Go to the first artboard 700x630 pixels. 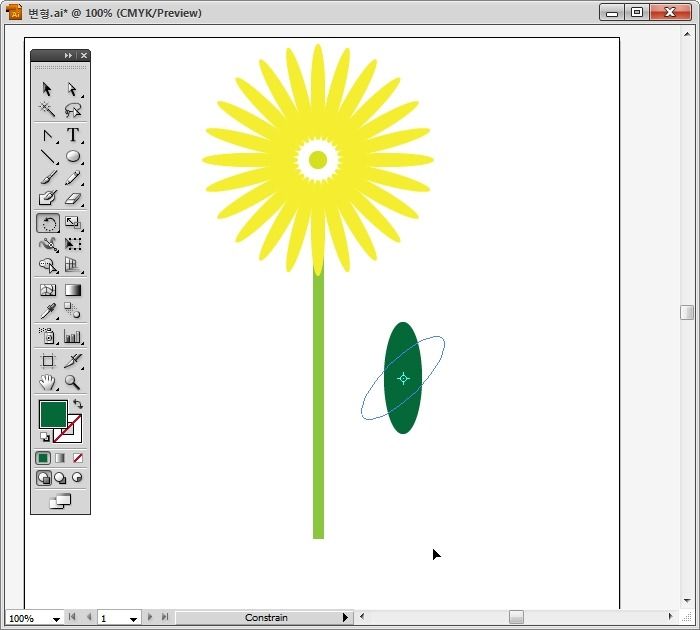72,617
